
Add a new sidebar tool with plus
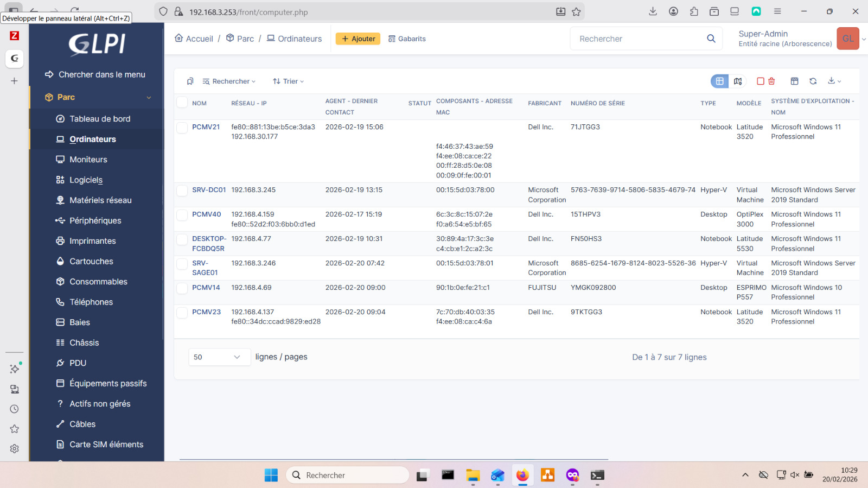tap(15, 81)
